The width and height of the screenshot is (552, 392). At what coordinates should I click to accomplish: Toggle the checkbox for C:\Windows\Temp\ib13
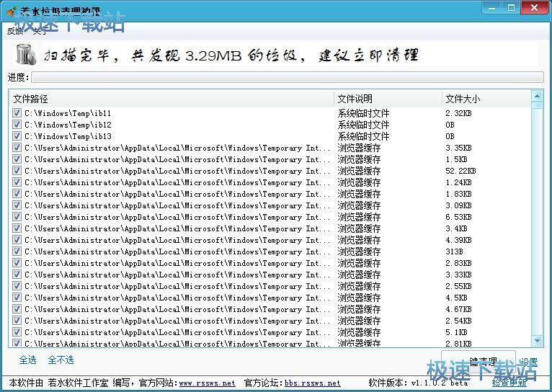pyautogui.click(x=17, y=136)
